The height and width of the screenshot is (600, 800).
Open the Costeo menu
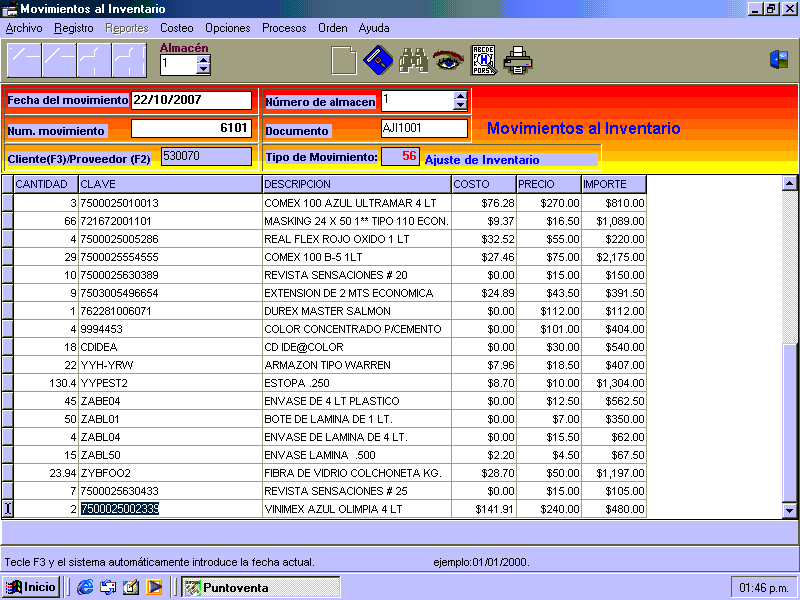click(177, 28)
